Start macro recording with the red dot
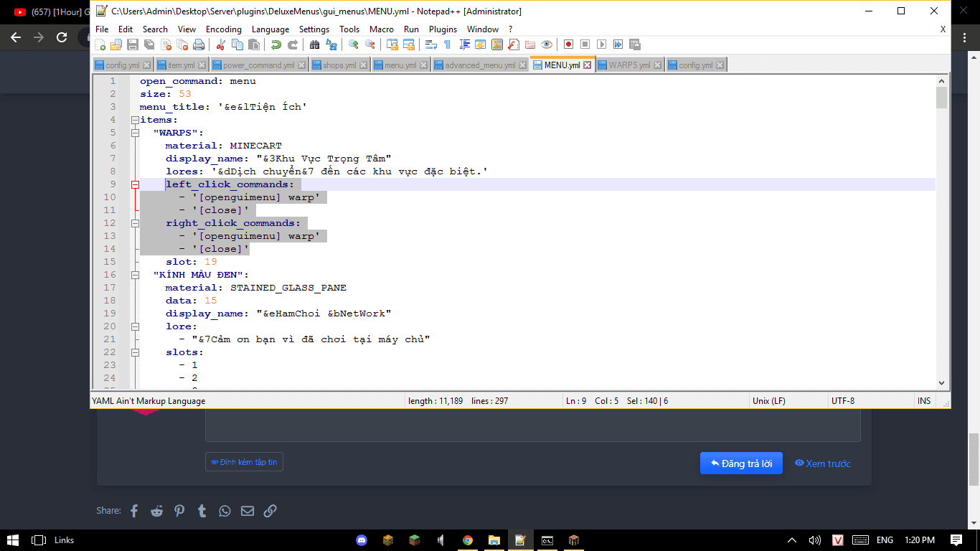This screenshot has width=980, height=551. (x=568, y=44)
